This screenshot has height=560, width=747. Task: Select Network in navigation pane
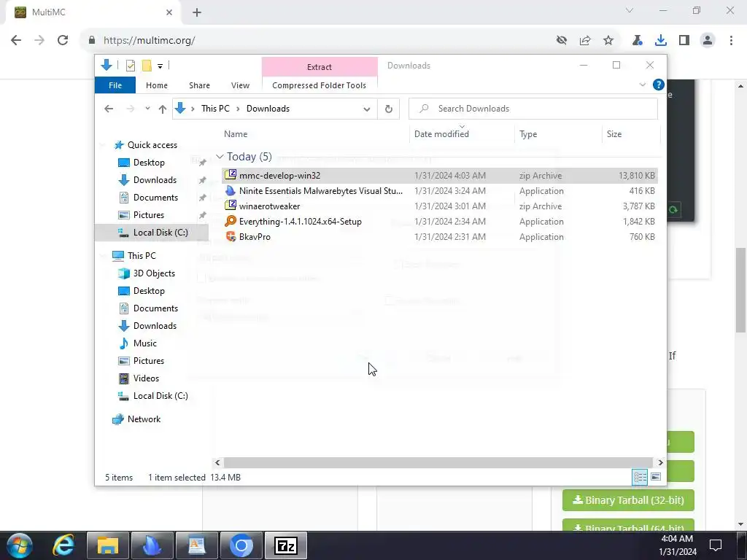point(144,419)
